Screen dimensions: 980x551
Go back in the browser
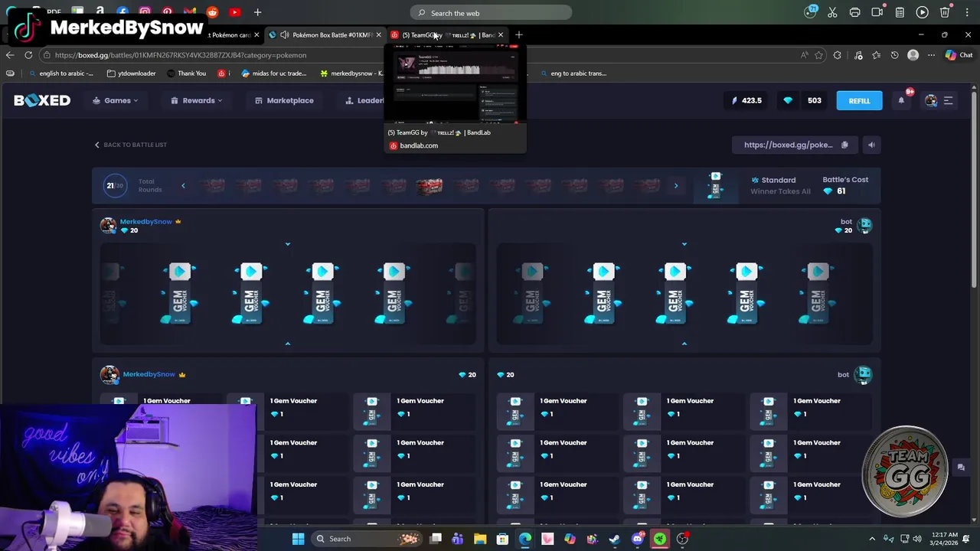[10, 55]
